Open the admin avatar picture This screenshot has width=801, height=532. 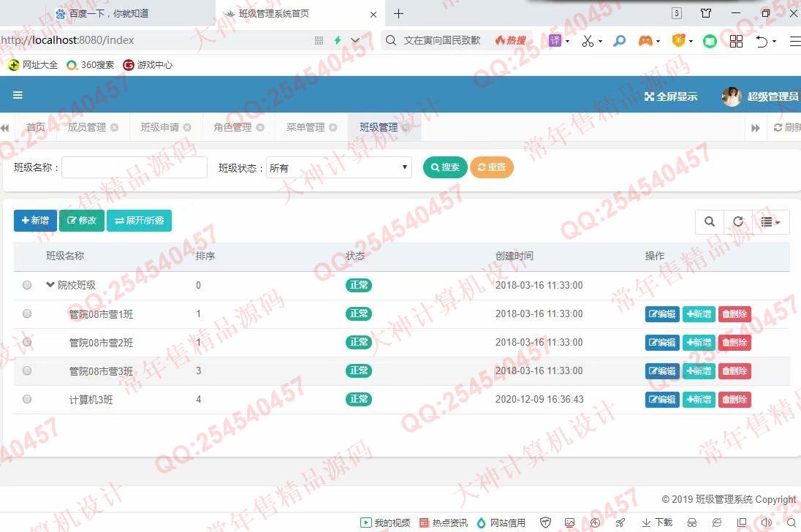(x=732, y=96)
